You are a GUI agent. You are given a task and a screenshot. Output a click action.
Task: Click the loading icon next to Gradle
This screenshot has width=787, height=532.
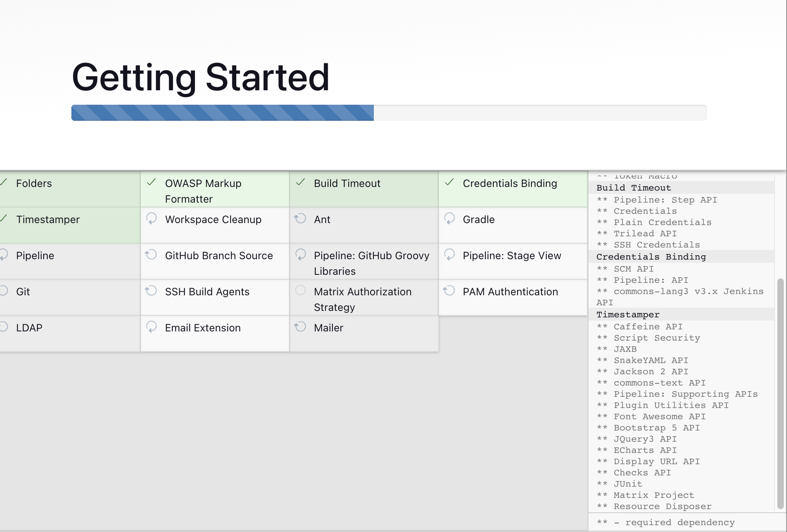point(449,218)
